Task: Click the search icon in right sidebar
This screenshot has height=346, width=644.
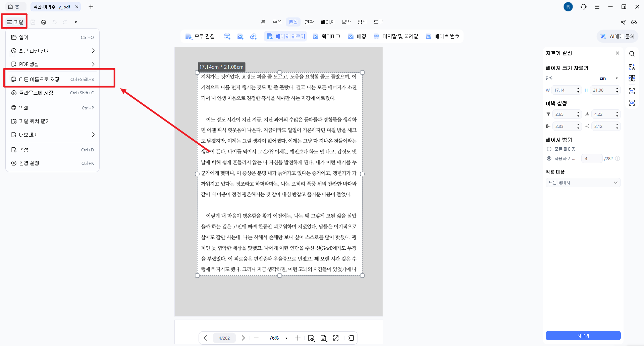Action: tap(632, 54)
